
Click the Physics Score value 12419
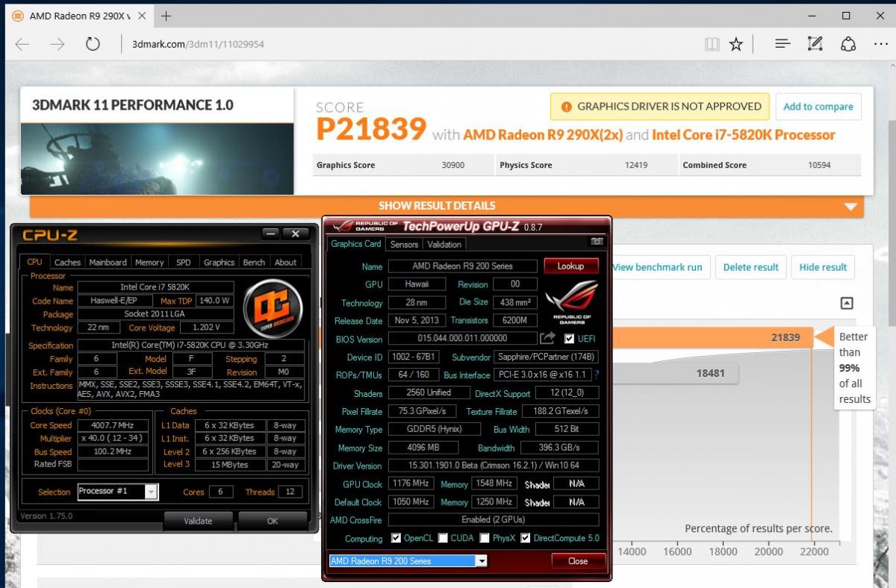[x=636, y=165]
